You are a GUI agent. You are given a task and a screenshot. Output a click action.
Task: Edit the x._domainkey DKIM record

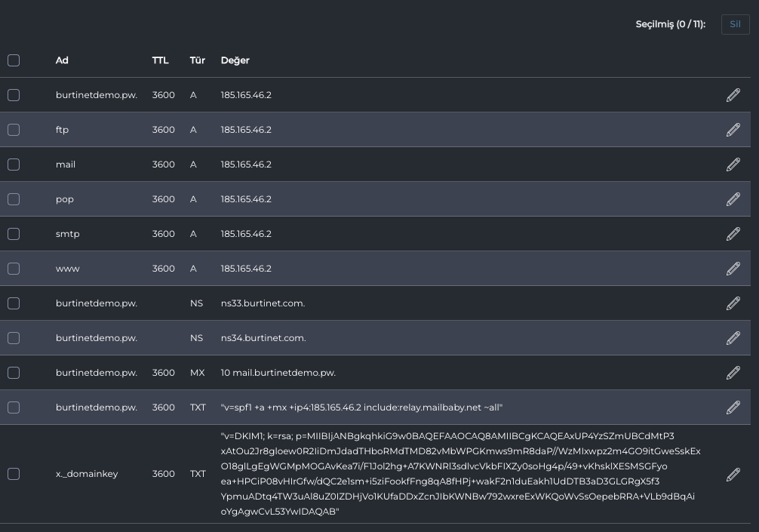click(733, 474)
